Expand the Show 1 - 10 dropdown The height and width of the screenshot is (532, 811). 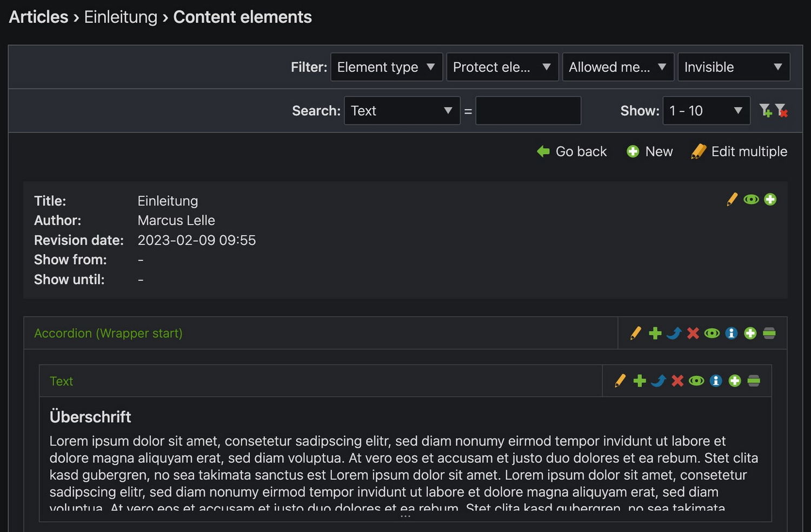(706, 111)
